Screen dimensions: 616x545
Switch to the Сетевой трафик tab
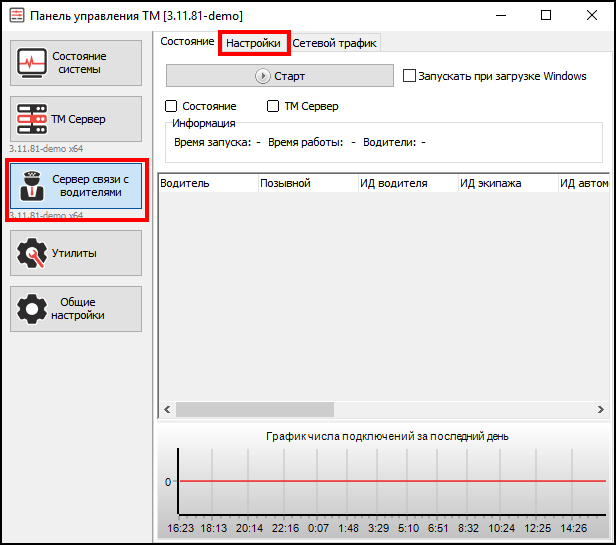click(335, 43)
